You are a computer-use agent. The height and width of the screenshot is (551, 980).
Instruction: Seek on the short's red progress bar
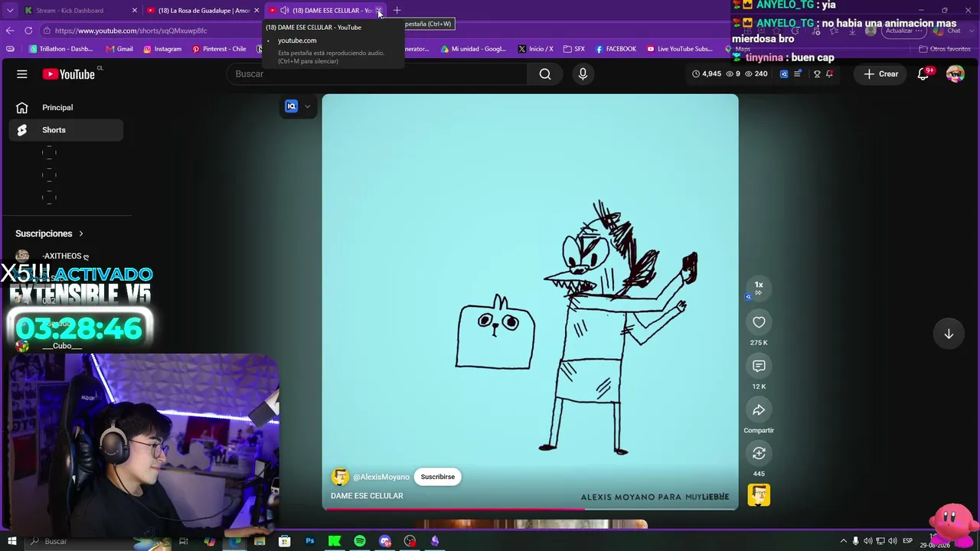coord(530,508)
